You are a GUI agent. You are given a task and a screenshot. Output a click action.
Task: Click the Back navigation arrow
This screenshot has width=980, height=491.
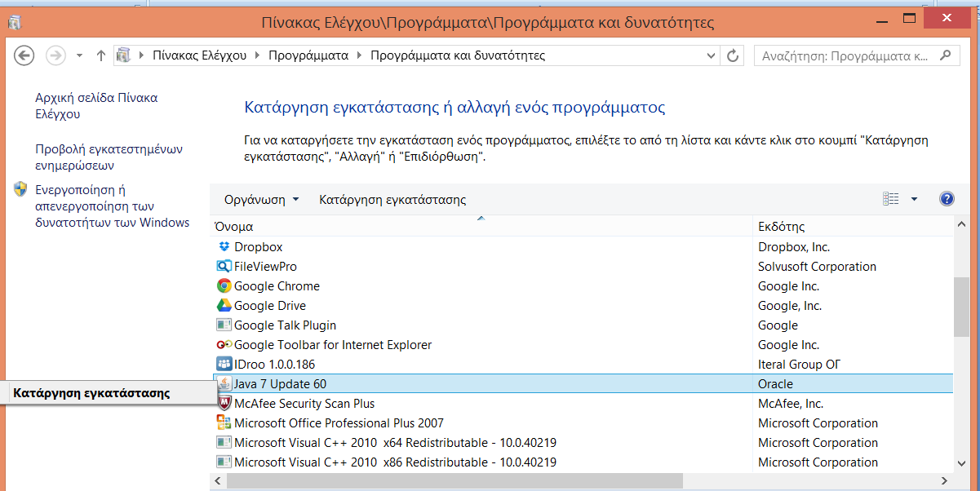click(24, 55)
